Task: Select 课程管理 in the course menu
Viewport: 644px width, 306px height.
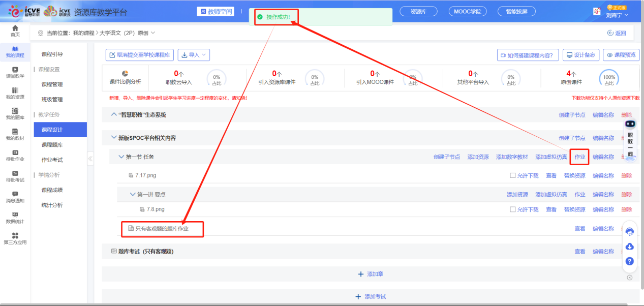Action: [x=52, y=84]
